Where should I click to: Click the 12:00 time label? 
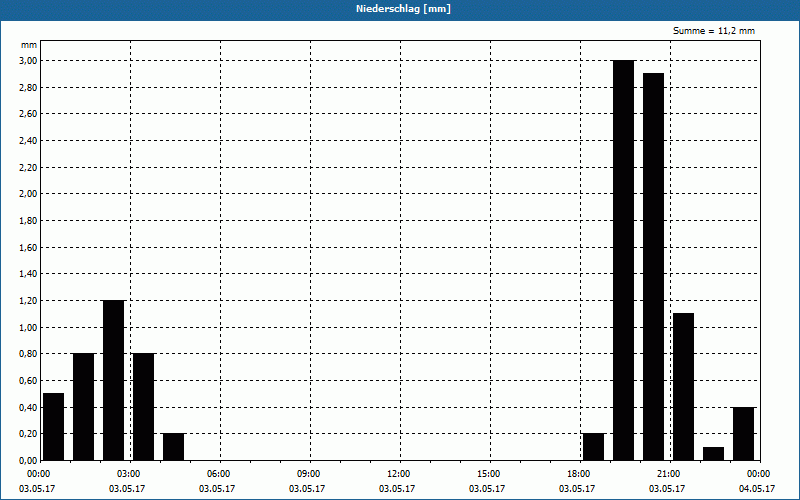(401, 474)
